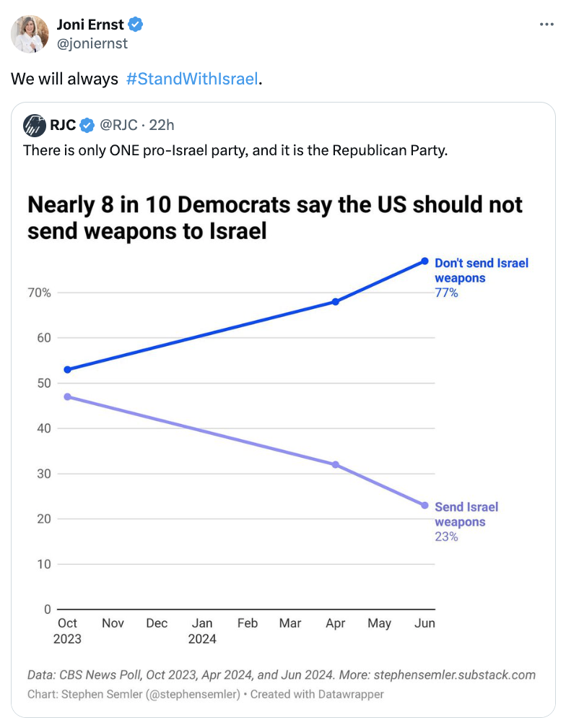The image size is (566, 728).
Task: Click Joni Ernst's profile picture
Action: [30, 34]
